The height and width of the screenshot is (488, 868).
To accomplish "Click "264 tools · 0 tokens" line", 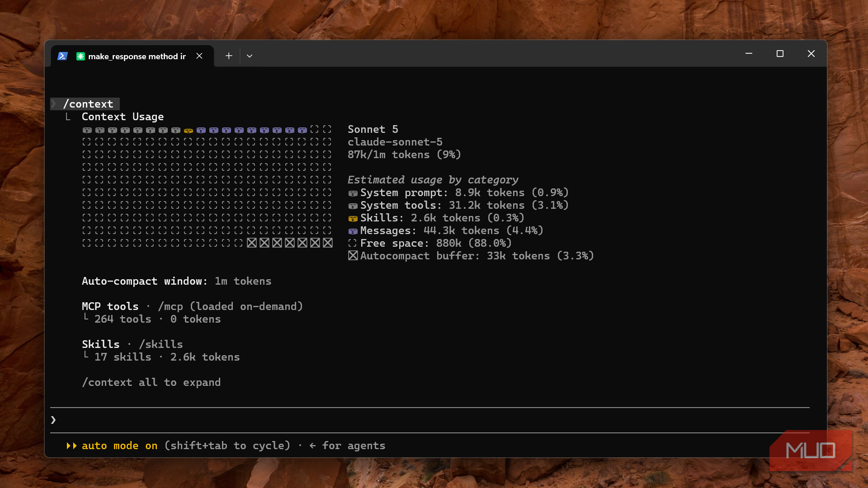I will click(158, 319).
